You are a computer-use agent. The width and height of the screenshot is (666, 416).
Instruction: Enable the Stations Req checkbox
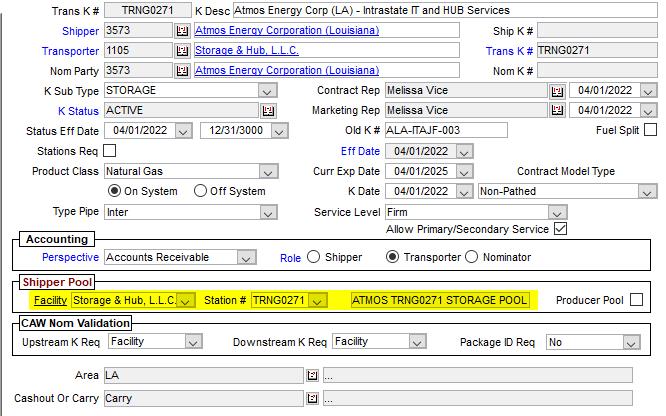[x=110, y=150]
